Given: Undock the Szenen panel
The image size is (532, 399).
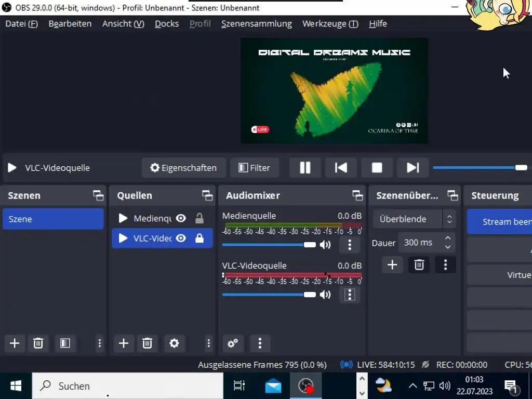Looking at the screenshot, I should (98, 195).
